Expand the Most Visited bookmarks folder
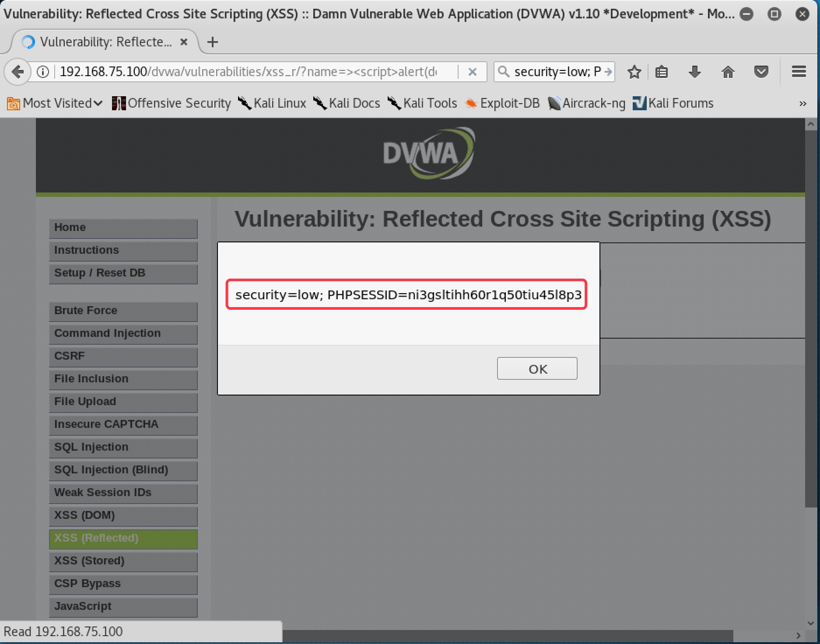 coord(55,103)
